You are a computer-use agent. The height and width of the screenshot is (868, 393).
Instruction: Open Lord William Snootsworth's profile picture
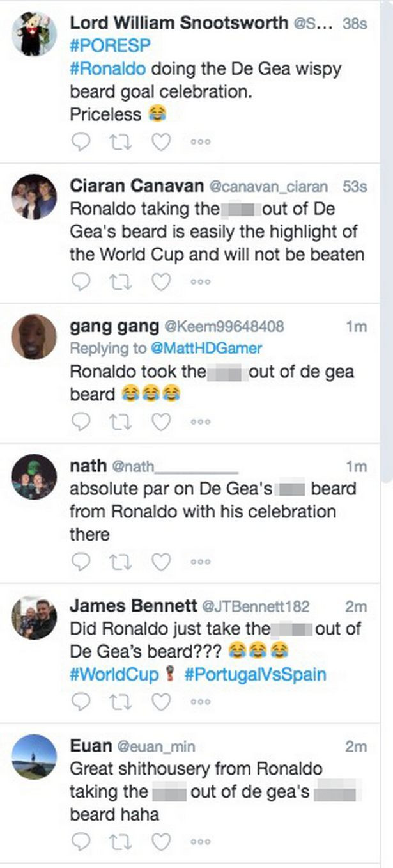[34, 33]
